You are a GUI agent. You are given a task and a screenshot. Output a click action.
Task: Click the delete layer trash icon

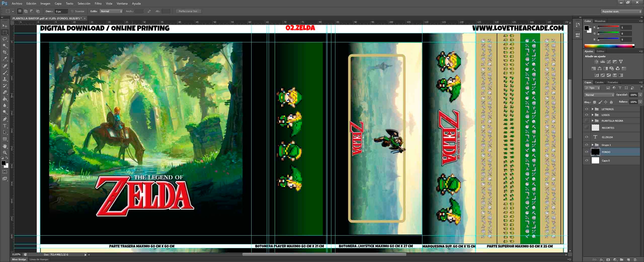pos(635,260)
